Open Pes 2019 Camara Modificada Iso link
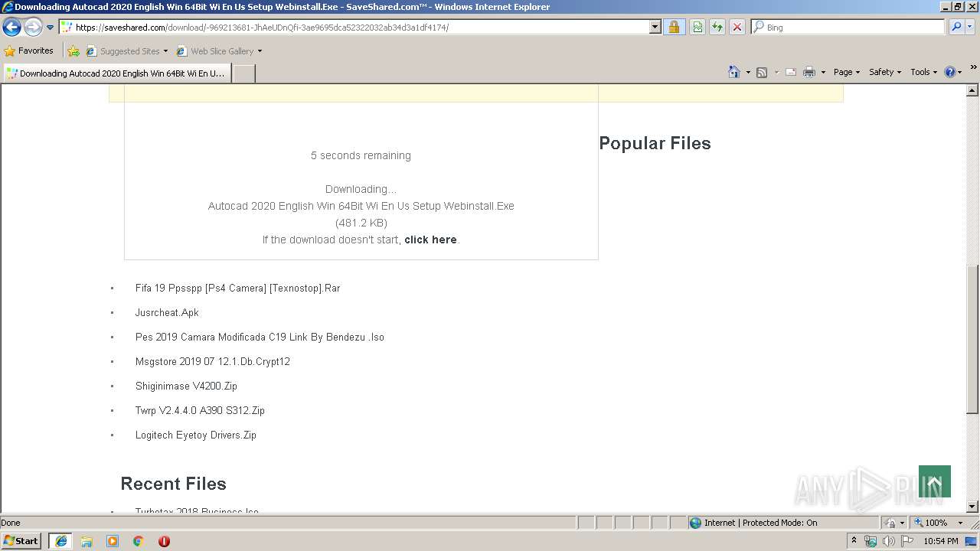980x551 pixels. pyautogui.click(x=260, y=337)
